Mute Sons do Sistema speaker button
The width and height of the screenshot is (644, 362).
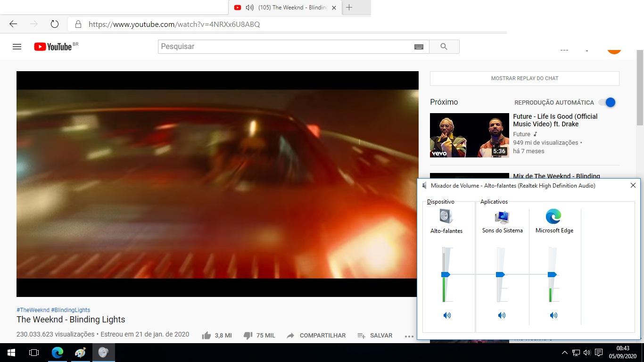pos(502,315)
